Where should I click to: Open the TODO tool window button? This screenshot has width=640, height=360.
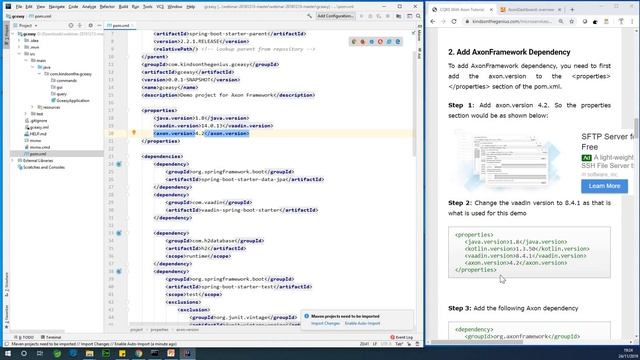pos(24,337)
